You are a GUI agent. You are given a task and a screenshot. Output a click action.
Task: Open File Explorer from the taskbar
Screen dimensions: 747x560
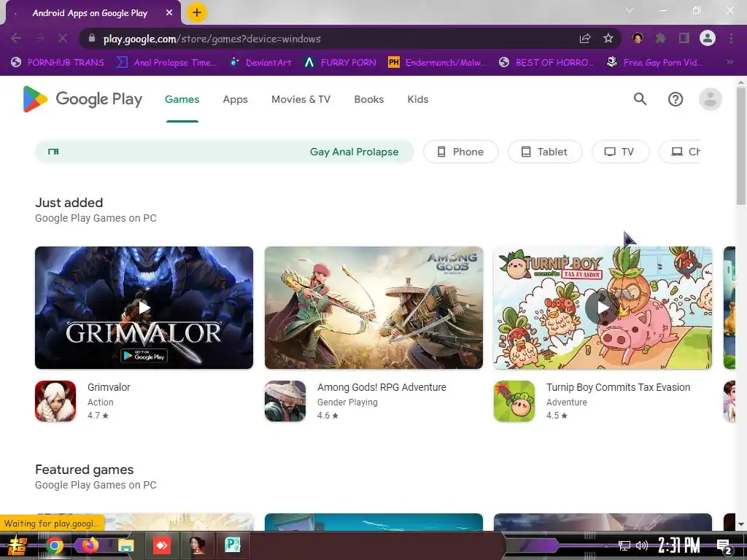point(125,545)
